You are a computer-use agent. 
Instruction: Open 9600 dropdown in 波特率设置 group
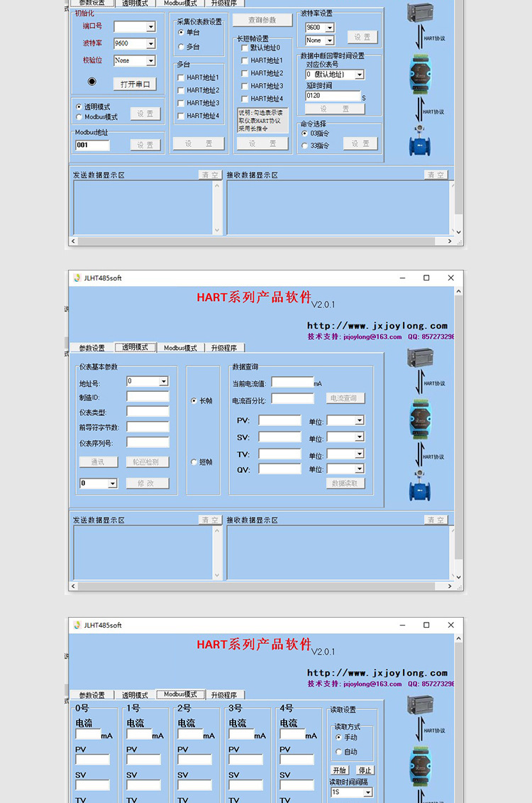(x=329, y=28)
